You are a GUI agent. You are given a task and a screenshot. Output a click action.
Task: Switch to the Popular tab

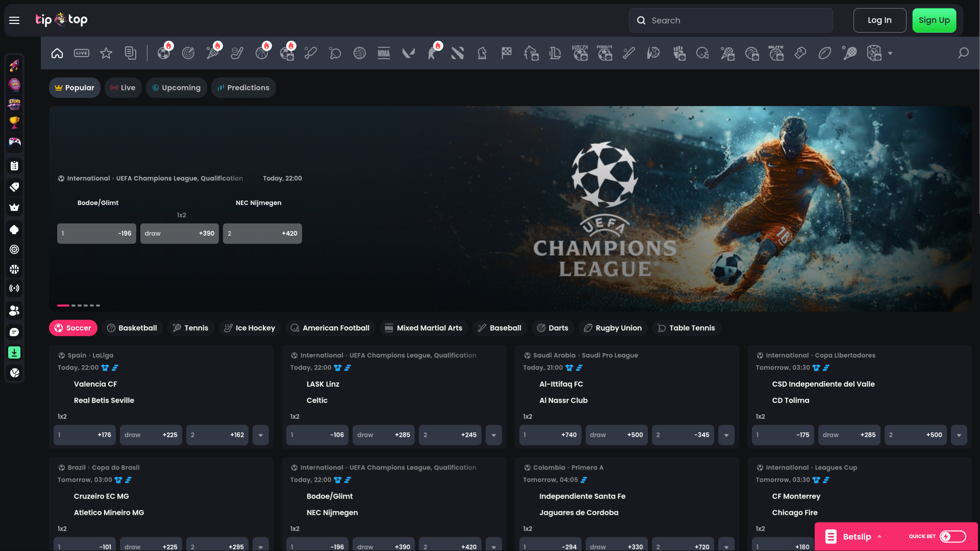75,88
